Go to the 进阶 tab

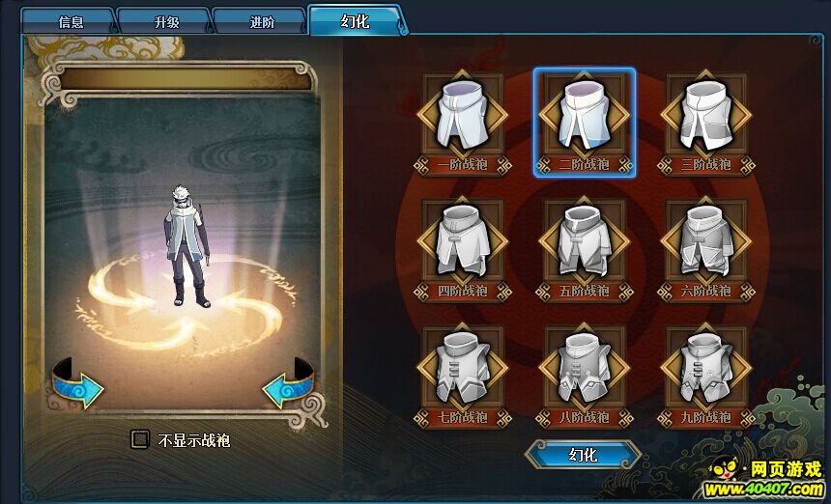tap(262, 22)
